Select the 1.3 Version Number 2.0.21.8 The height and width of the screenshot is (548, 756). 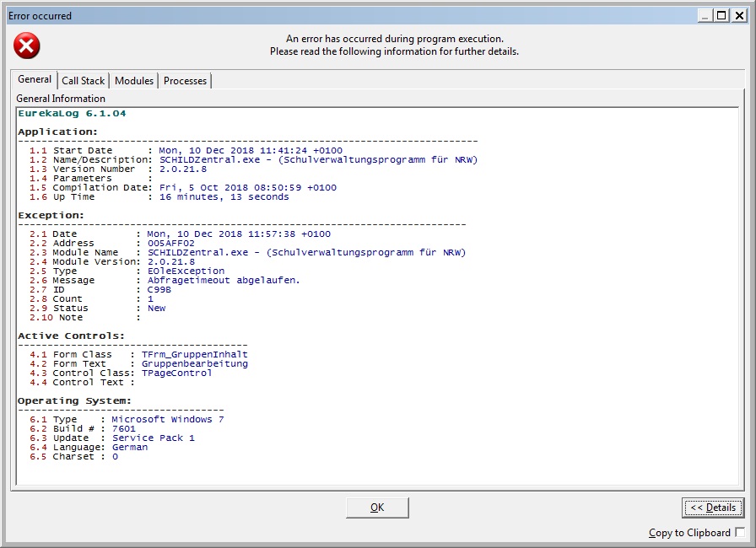point(183,169)
